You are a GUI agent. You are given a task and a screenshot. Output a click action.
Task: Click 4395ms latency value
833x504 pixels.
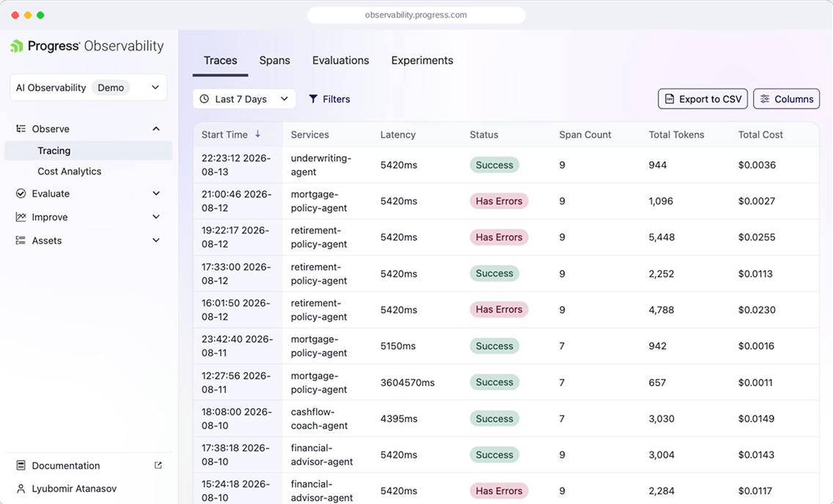[398, 418]
